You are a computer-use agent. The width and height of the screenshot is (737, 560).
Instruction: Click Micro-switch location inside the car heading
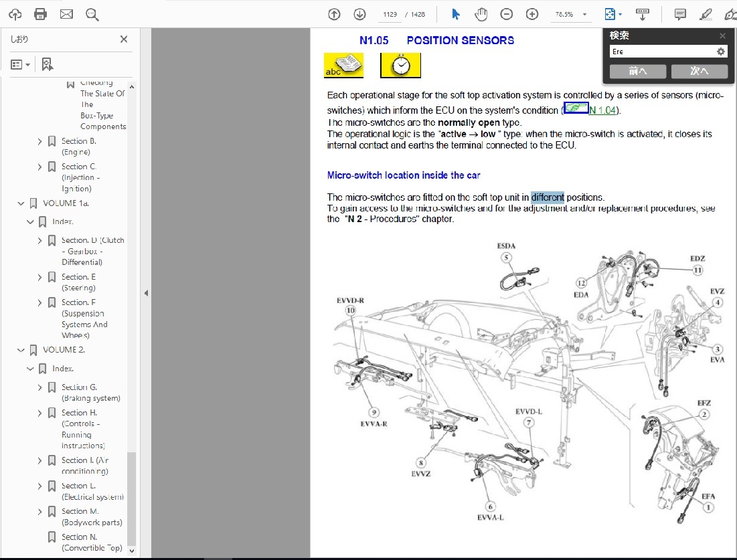[404, 175]
